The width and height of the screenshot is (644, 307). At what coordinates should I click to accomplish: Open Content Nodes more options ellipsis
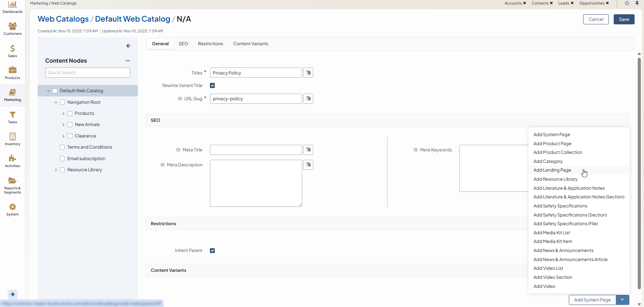[128, 61]
